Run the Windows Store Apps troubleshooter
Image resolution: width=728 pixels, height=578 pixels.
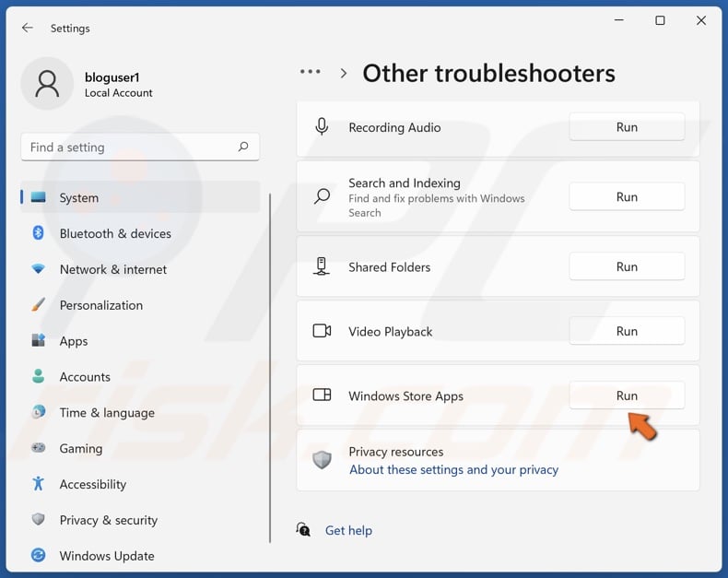[627, 395]
